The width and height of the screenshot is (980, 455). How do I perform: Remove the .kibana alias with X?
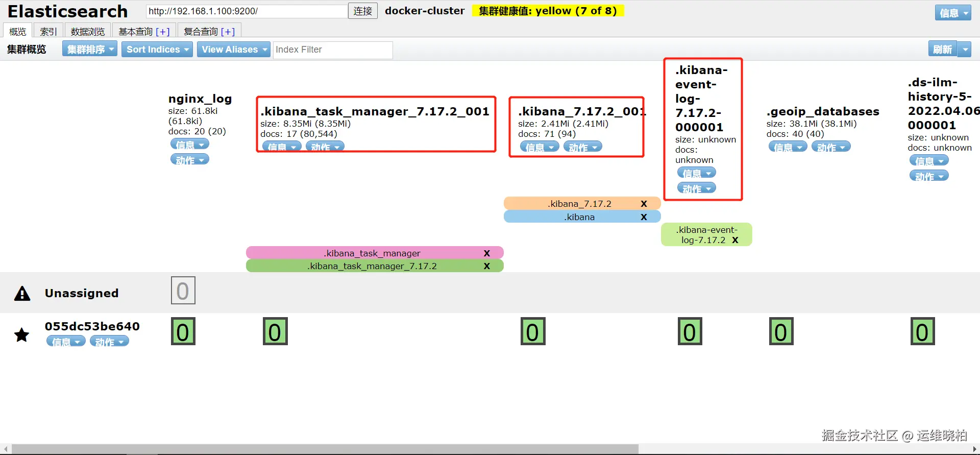(x=644, y=217)
